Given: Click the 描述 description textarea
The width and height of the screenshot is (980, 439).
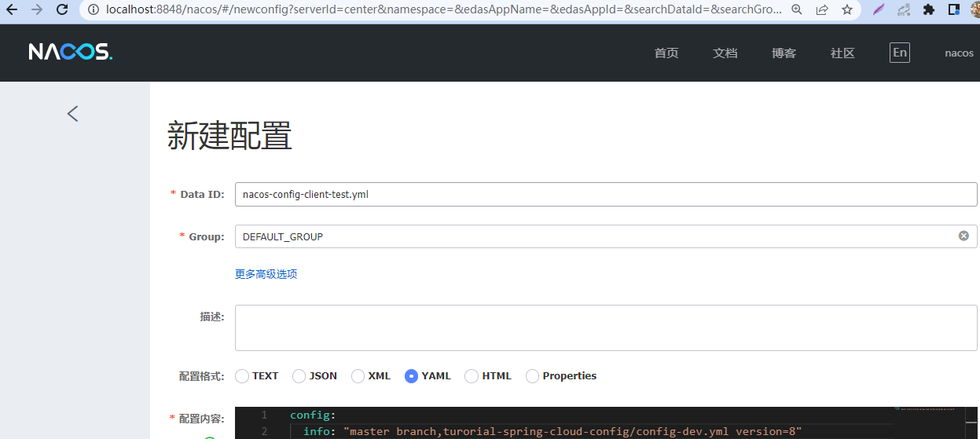Looking at the screenshot, I should click(x=606, y=327).
